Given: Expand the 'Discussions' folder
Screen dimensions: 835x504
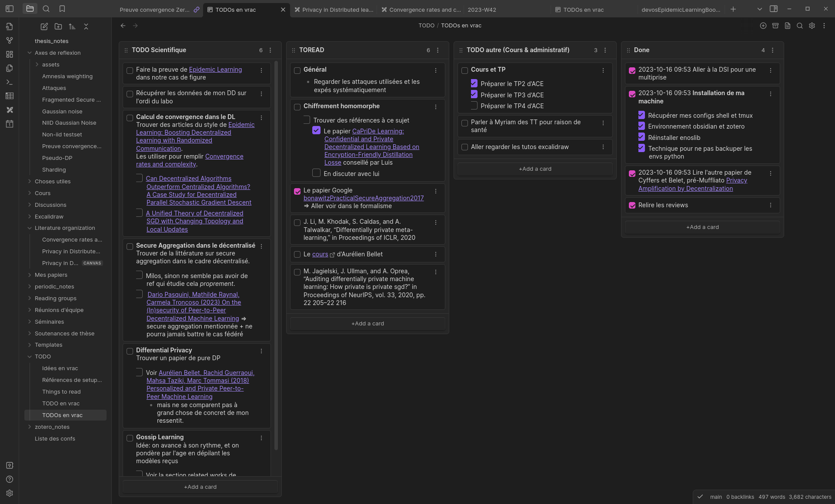Looking at the screenshot, I should pos(30,205).
